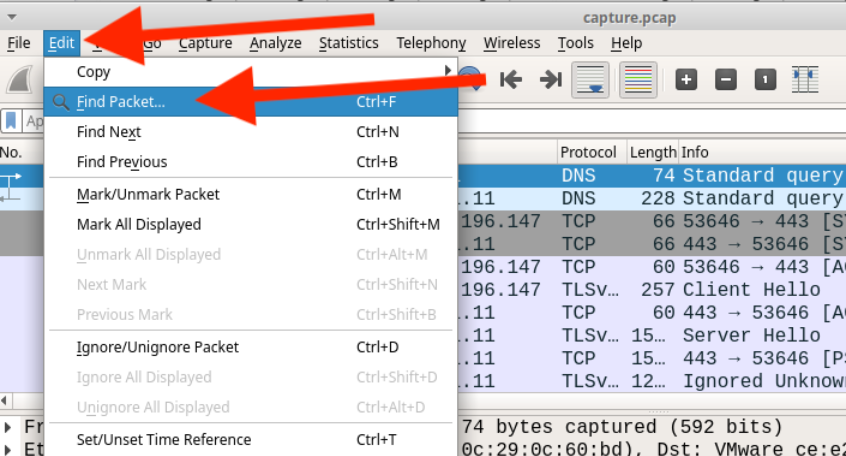Toggle packet list colorize rules

[x=638, y=80]
